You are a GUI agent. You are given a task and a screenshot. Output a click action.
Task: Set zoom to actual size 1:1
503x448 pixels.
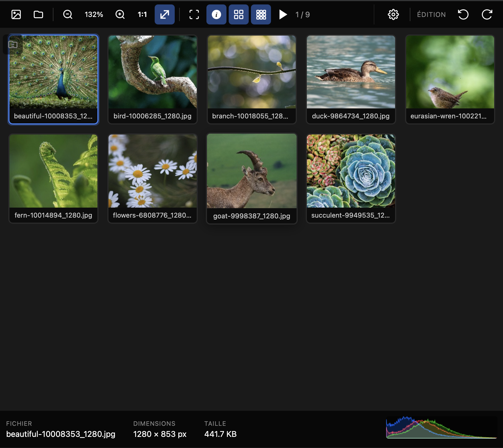(x=142, y=14)
